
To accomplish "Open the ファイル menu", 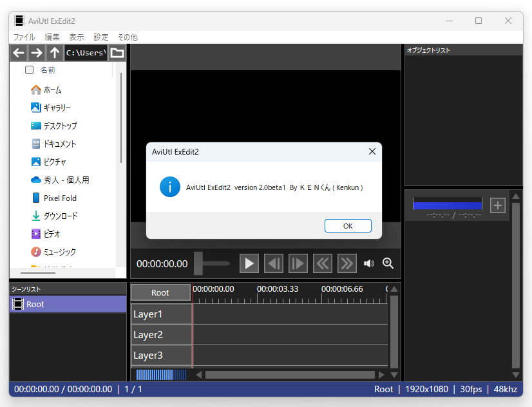I will pyautogui.click(x=23, y=37).
